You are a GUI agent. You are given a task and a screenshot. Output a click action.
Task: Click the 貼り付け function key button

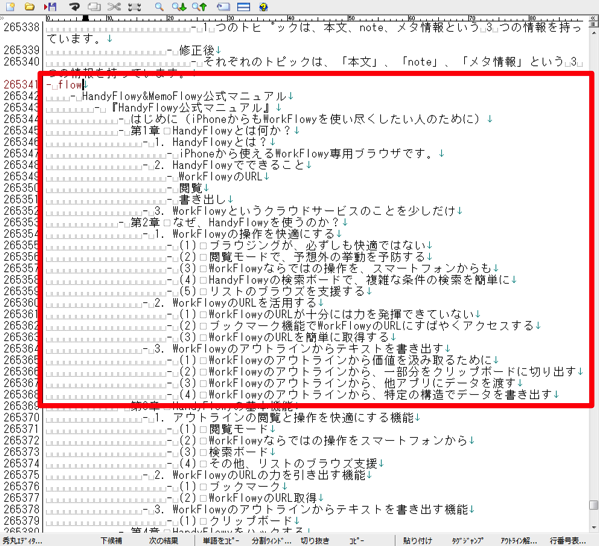[417, 541]
